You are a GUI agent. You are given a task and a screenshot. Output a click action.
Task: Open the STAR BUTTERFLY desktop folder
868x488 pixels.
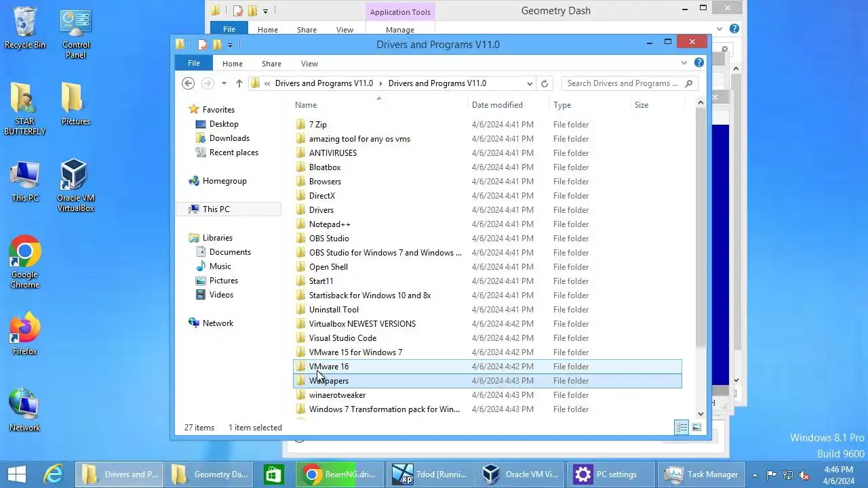[25, 109]
